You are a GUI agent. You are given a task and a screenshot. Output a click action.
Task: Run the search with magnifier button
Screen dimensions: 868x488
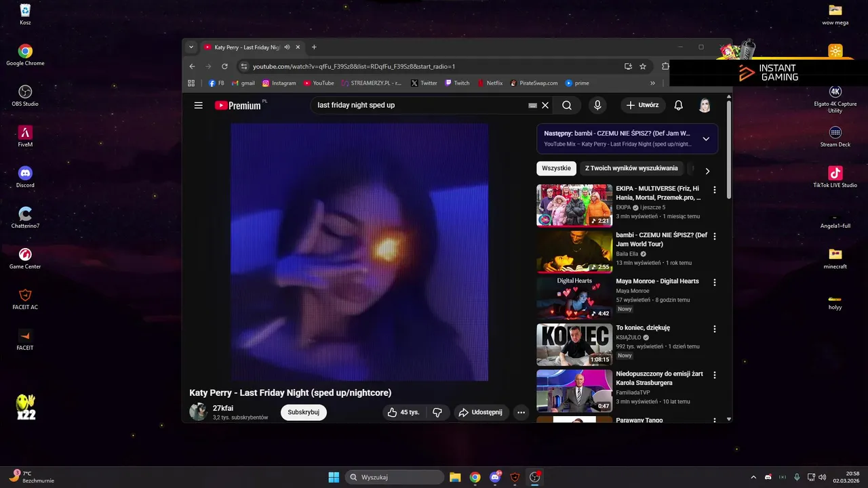(567, 105)
